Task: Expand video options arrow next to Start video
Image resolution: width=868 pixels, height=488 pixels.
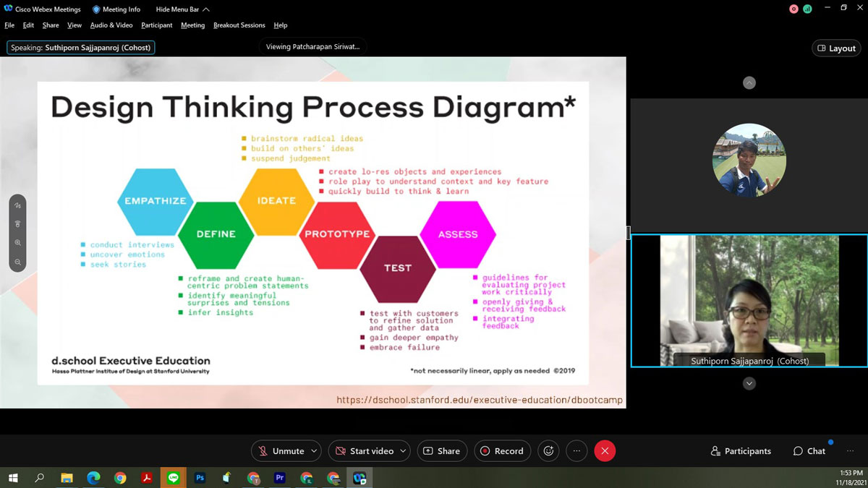Action: pos(403,451)
